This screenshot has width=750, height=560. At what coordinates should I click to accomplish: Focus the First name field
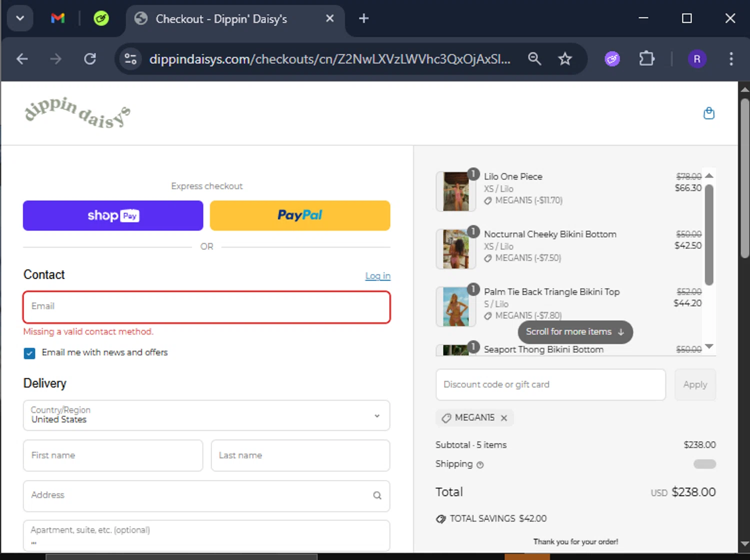pos(113,455)
